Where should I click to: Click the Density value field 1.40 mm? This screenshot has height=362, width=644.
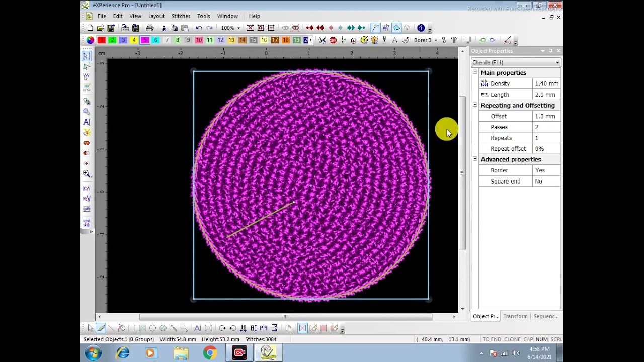tap(546, 84)
